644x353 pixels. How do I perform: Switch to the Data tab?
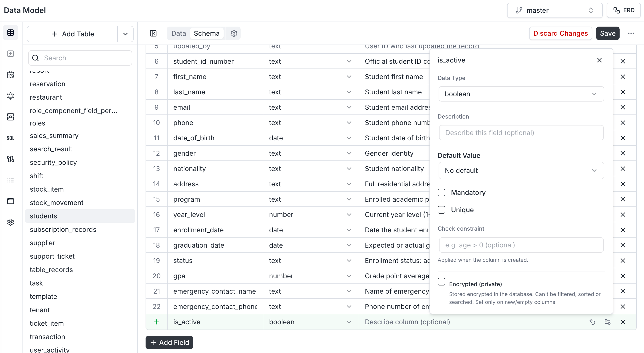[179, 33]
